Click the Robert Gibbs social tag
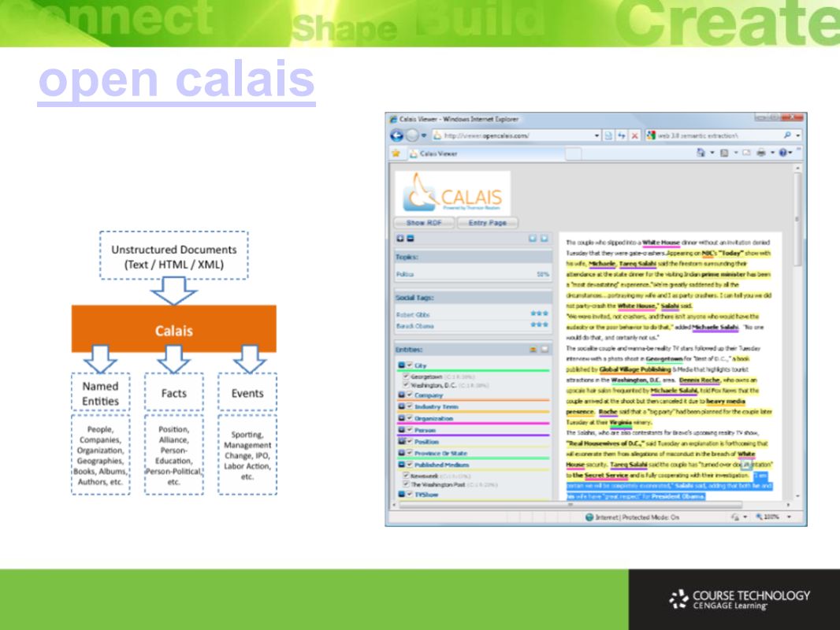840x630 pixels. [x=413, y=315]
